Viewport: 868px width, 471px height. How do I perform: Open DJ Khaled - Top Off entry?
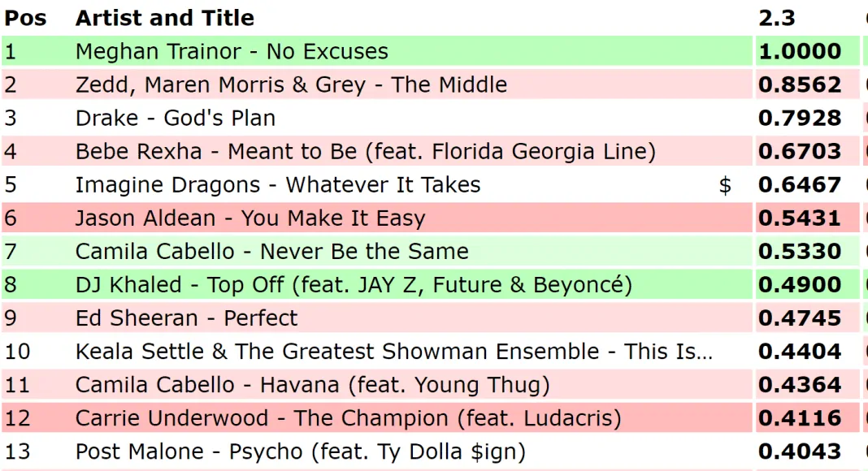click(354, 285)
